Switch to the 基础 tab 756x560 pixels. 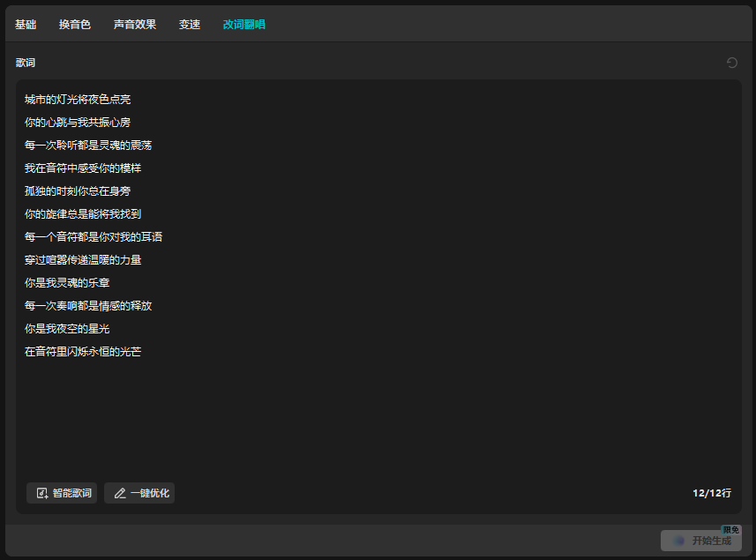26,25
